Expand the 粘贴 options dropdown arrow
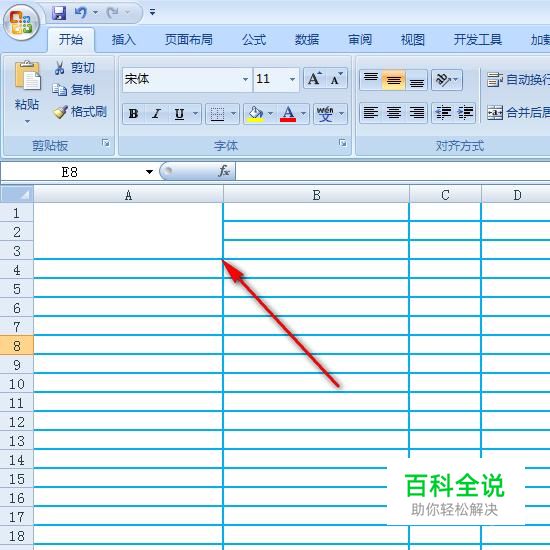Viewport: 550px width, 550px height. coord(27,122)
